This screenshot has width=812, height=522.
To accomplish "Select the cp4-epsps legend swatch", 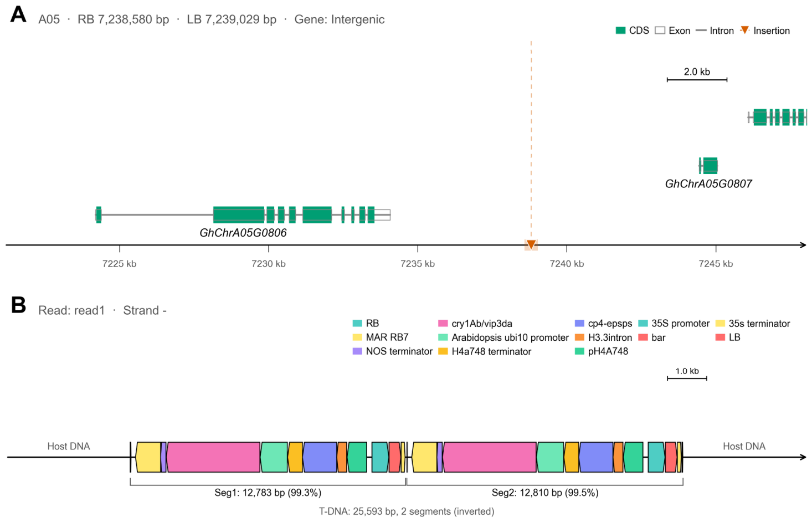I will (579, 323).
